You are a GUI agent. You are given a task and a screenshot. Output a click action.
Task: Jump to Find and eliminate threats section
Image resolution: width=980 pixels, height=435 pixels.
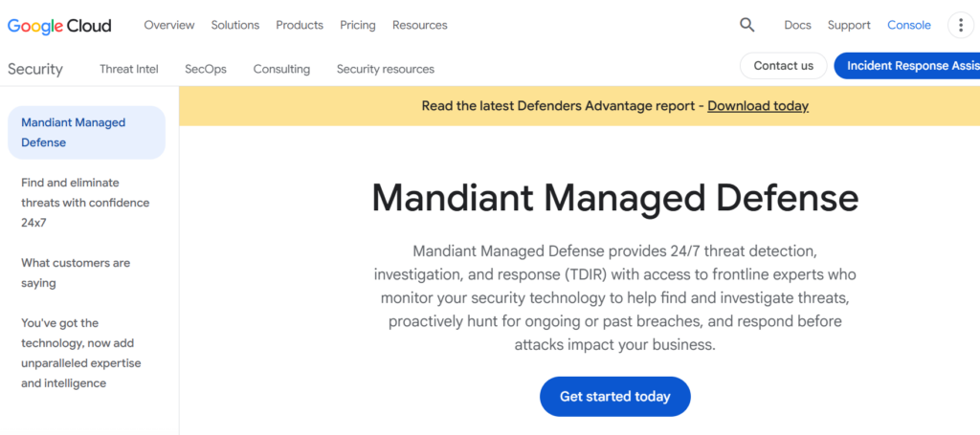point(85,203)
